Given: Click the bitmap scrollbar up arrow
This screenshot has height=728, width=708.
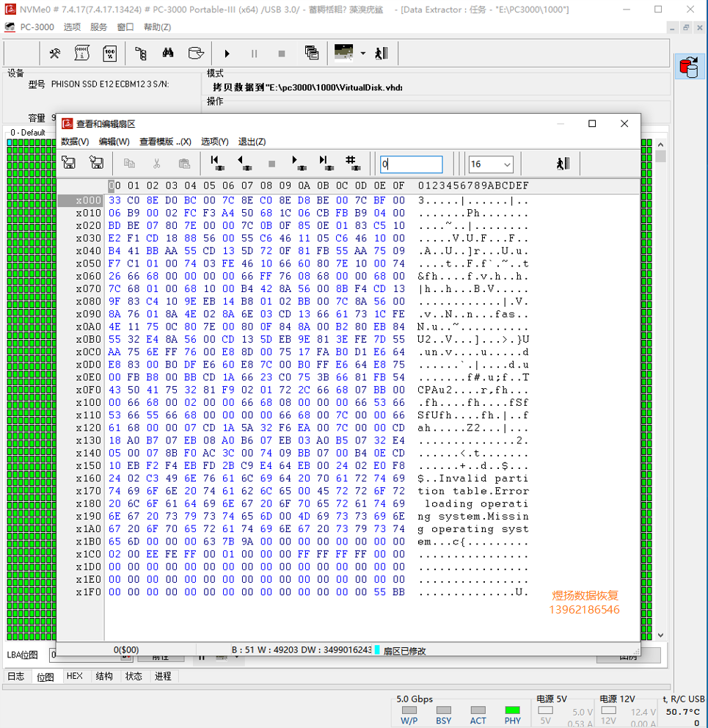Looking at the screenshot, I should click(x=660, y=145).
